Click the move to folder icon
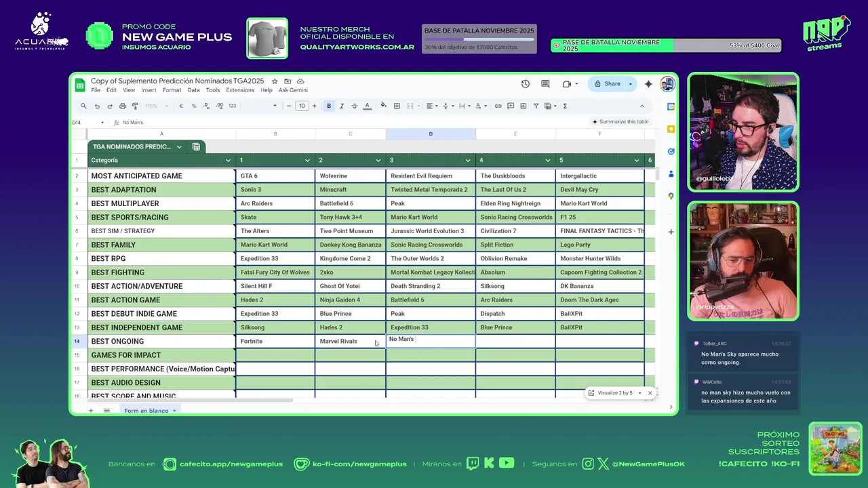This screenshot has width=868, height=488. pyautogui.click(x=288, y=81)
